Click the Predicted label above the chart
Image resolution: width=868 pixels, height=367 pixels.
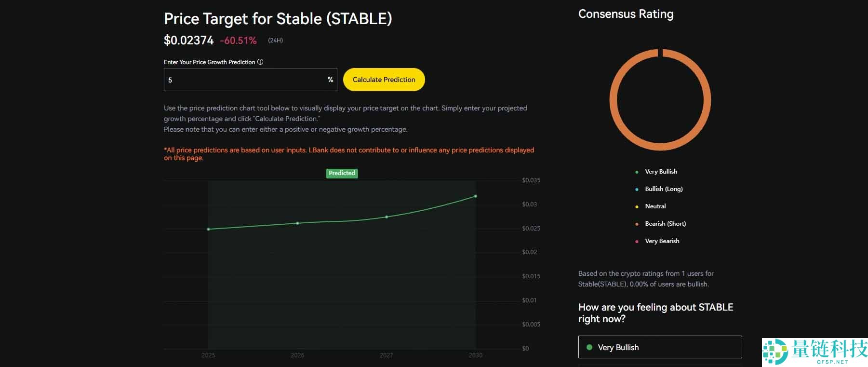[342, 173]
